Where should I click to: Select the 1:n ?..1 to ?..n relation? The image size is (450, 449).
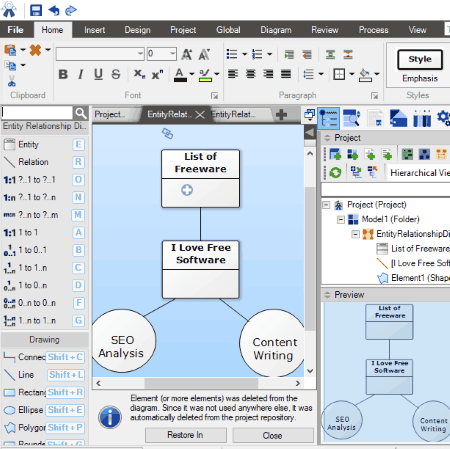(44, 197)
